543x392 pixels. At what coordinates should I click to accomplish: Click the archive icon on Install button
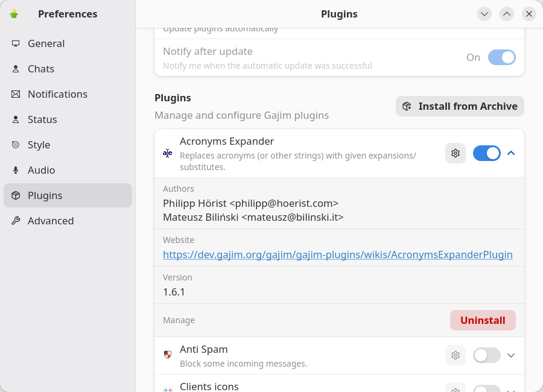click(407, 106)
